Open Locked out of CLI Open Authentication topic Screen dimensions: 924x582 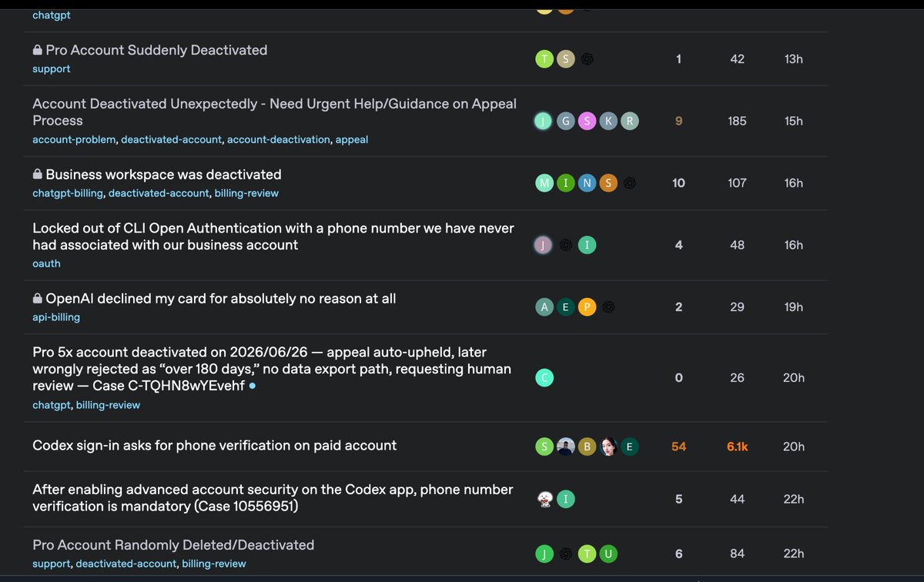[x=273, y=236]
